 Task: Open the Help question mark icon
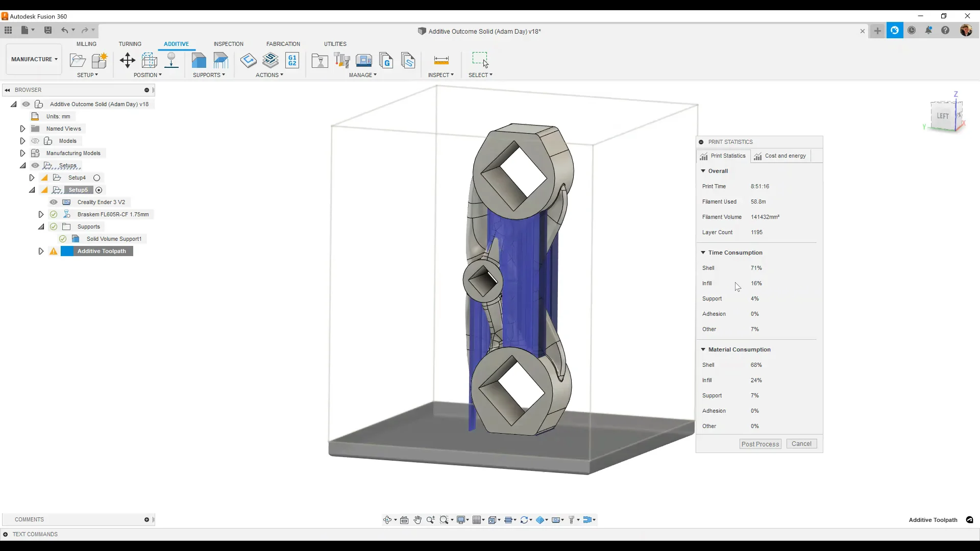click(945, 31)
